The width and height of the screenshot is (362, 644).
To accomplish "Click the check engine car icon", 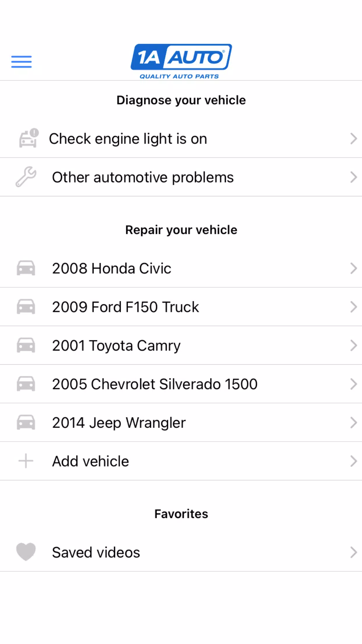I will pos(28,138).
